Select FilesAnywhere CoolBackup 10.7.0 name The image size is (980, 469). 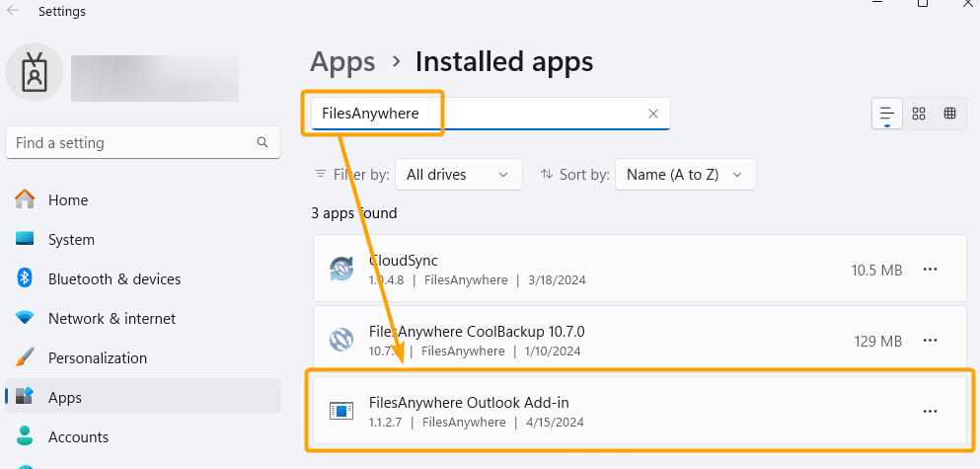(x=477, y=331)
